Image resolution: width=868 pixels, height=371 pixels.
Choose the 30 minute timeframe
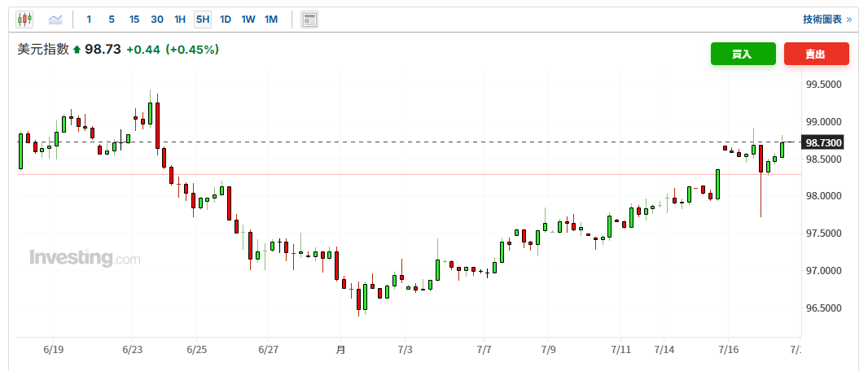[x=157, y=20]
